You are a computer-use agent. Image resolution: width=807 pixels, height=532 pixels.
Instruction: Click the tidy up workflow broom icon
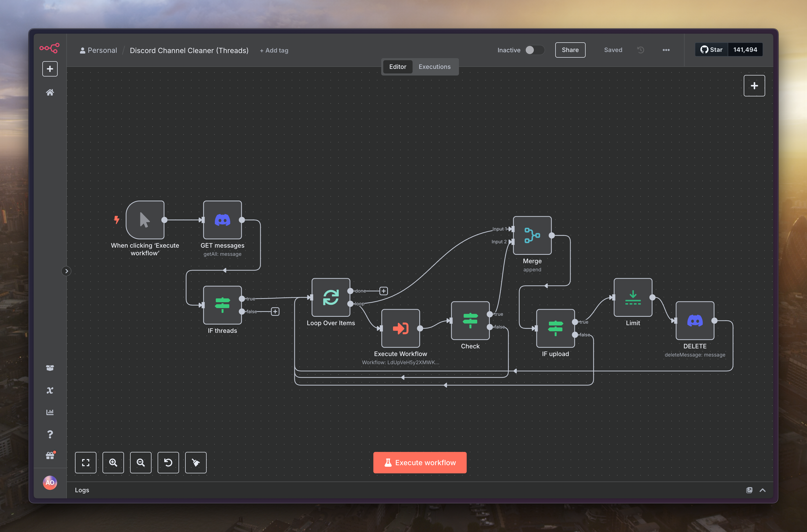(196, 462)
